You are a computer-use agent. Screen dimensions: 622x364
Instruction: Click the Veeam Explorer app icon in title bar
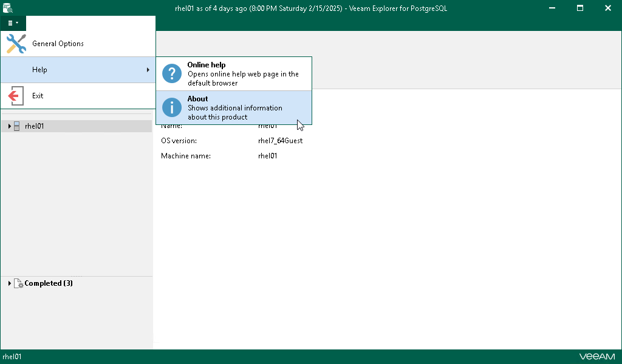(7, 8)
